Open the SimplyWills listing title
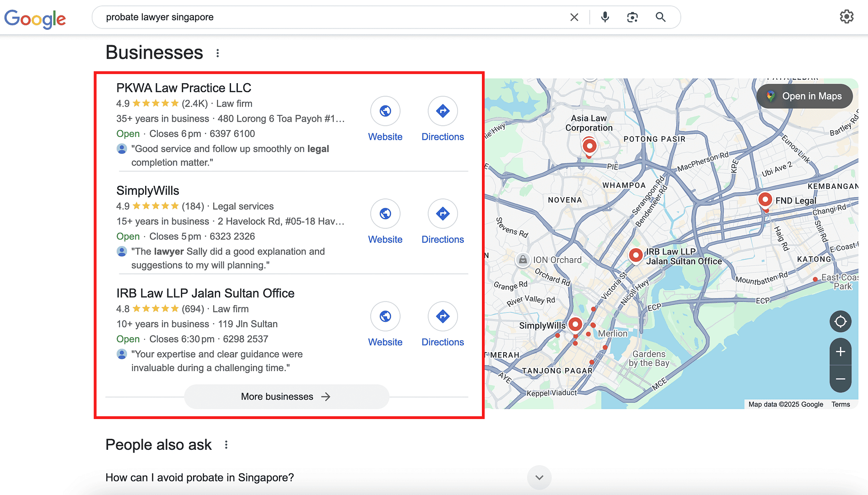Viewport: 868px width, 495px height. (147, 191)
